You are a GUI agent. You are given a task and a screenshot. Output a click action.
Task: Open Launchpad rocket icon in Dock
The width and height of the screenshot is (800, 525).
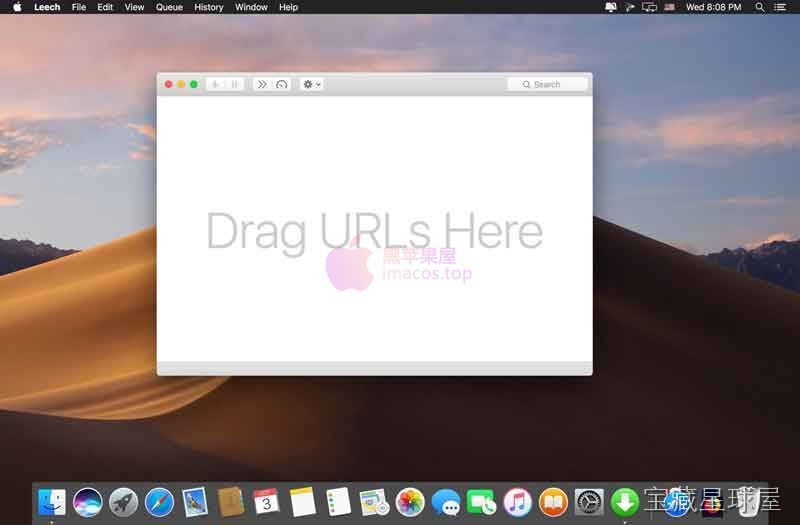point(123,502)
